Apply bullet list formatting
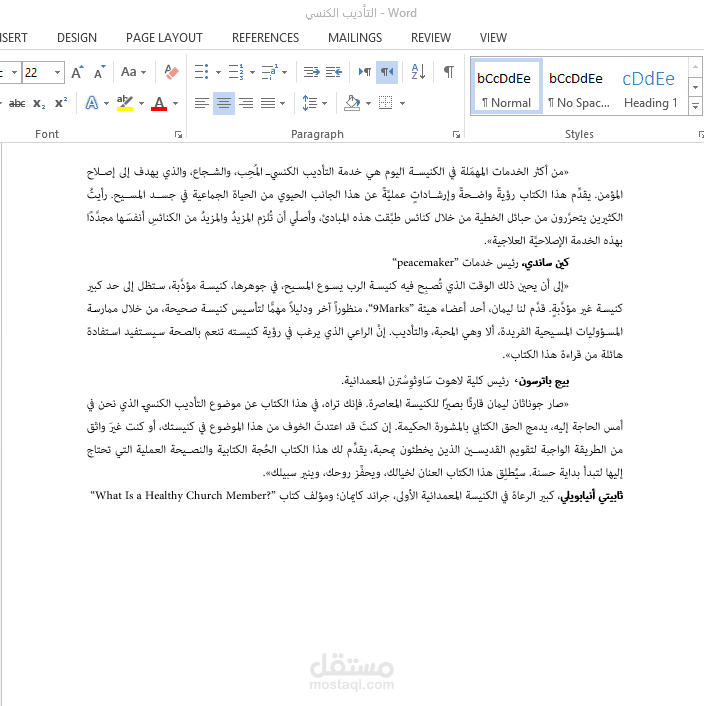Viewport: 704px width, 706px height. tap(201, 72)
